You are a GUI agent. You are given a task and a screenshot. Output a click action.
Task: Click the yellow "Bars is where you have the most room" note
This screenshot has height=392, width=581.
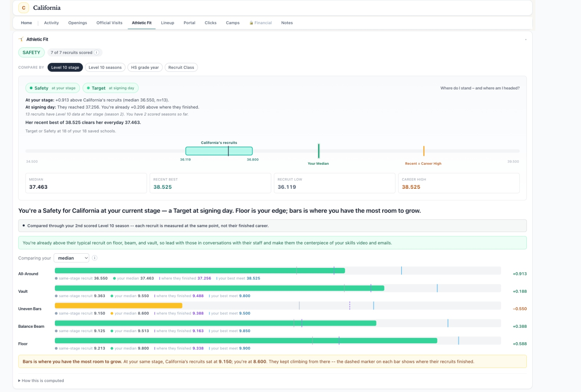click(x=273, y=362)
